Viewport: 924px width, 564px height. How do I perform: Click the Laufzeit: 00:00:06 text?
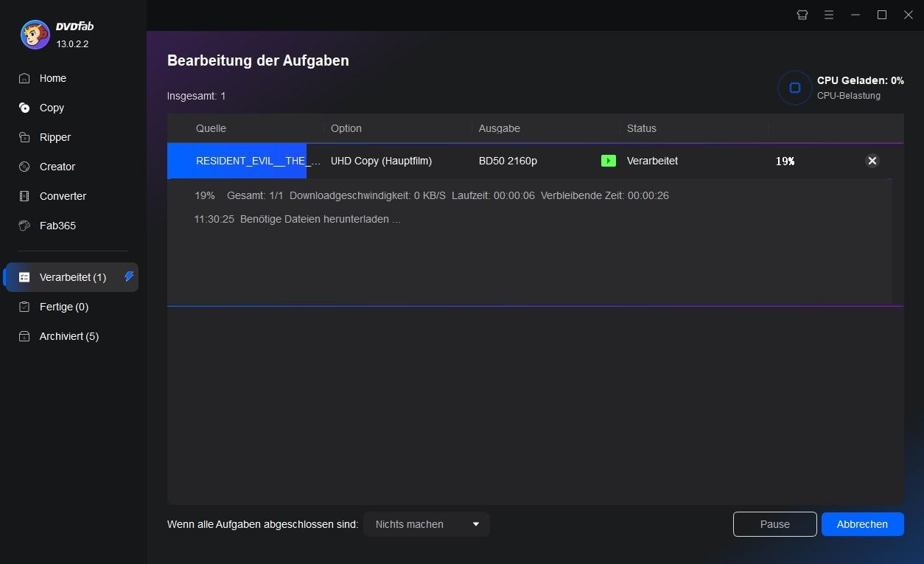493,196
